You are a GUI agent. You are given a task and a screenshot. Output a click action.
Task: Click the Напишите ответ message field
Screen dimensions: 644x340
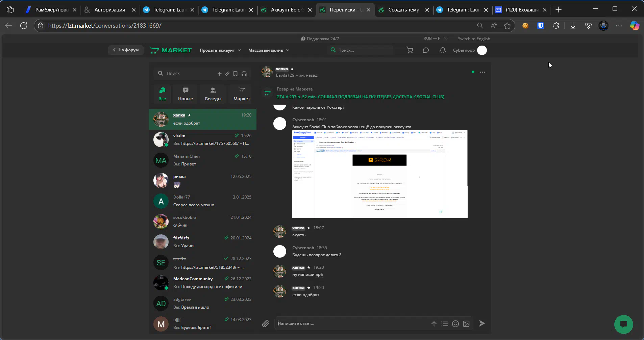click(351, 323)
